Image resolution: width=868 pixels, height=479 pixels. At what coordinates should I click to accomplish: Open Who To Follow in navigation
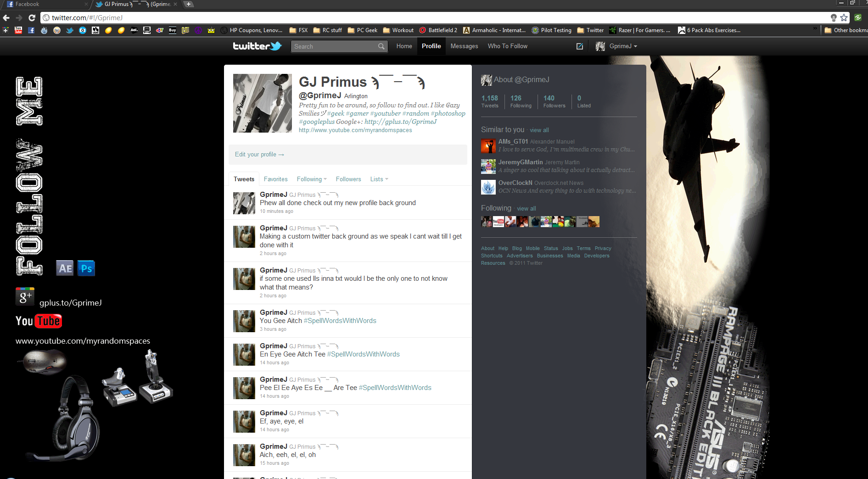[x=507, y=46]
